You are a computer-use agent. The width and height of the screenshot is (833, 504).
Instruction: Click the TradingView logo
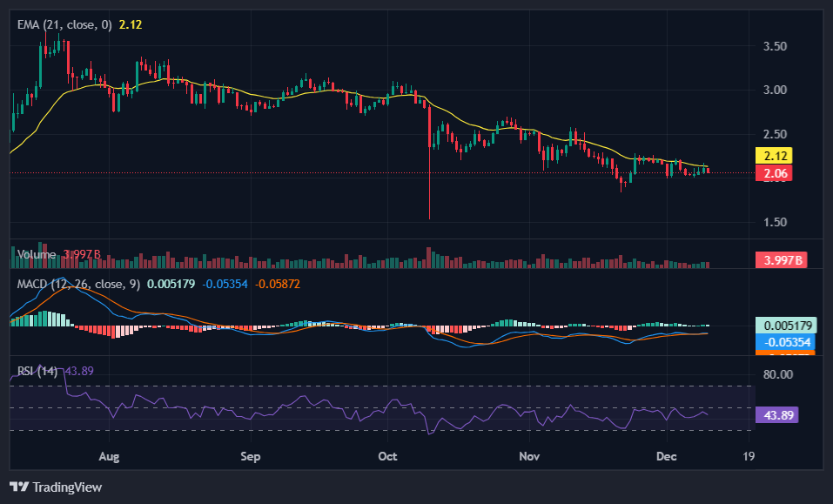[54, 487]
